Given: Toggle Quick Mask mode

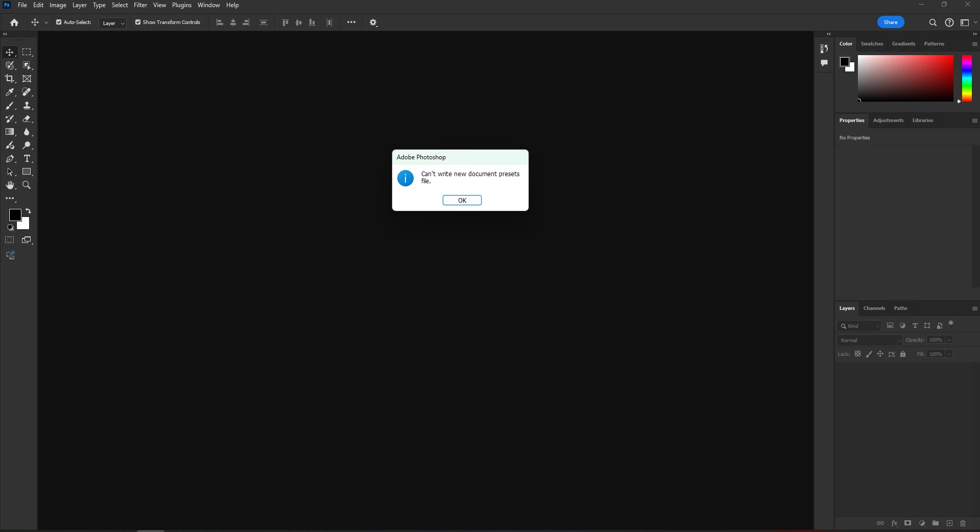Looking at the screenshot, I should click(10, 240).
